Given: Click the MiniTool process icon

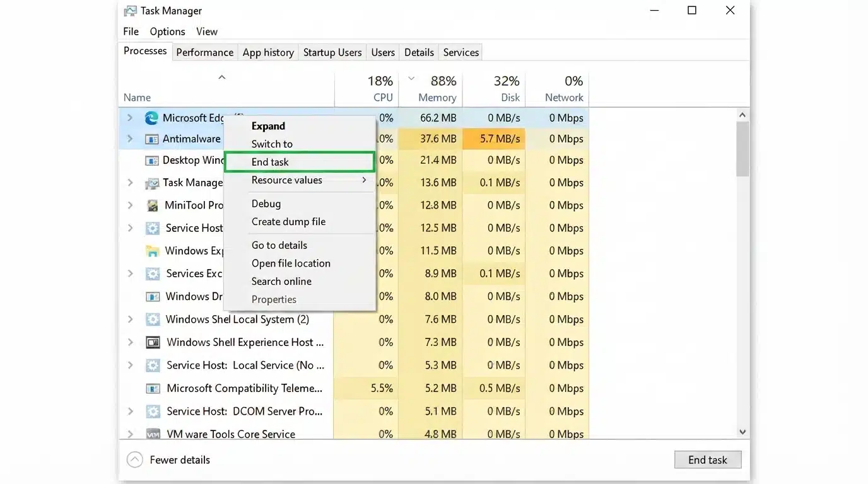Looking at the screenshot, I should click(x=152, y=205).
